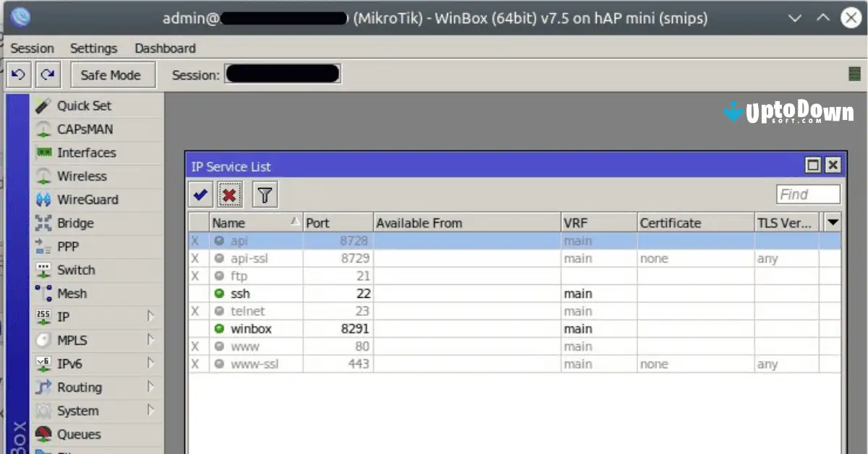Open the Dashboard menu

pos(164,48)
